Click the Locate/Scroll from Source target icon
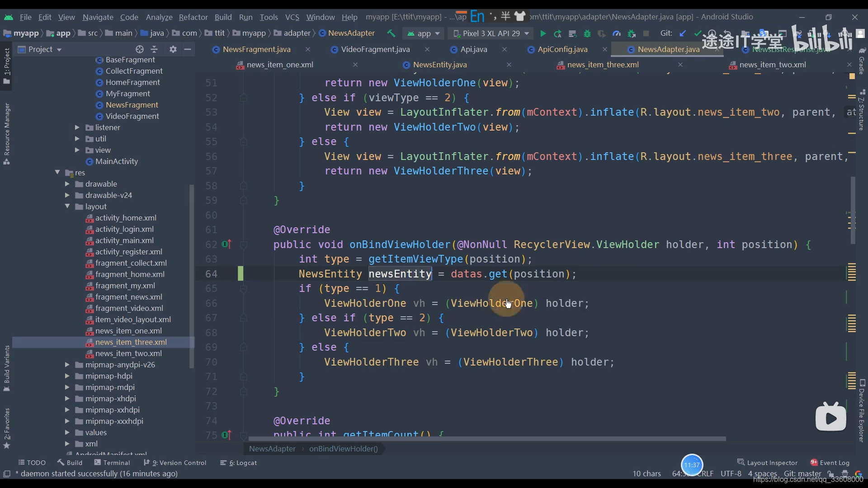 [x=140, y=49]
